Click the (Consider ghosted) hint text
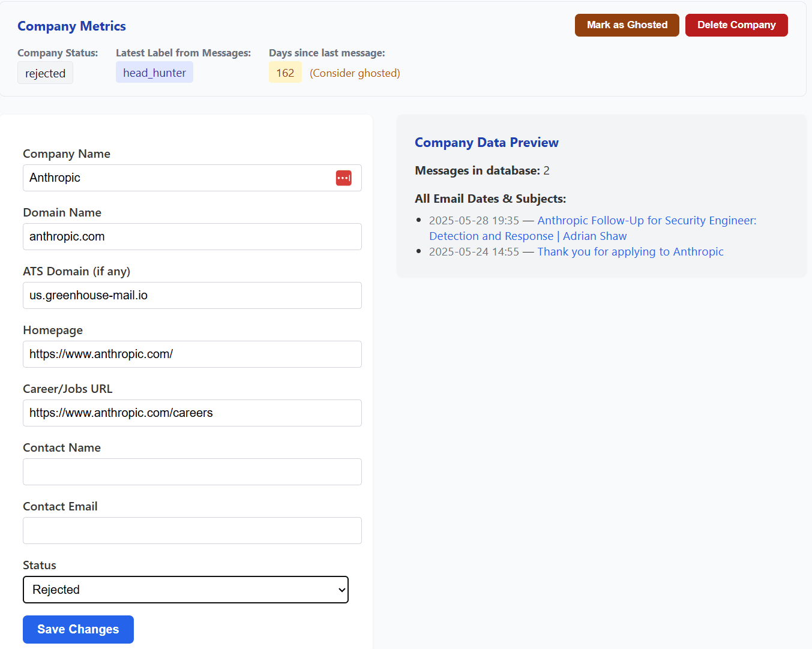Image resolution: width=812 pixels, height=649 pixels. click(x=355, y=73)
